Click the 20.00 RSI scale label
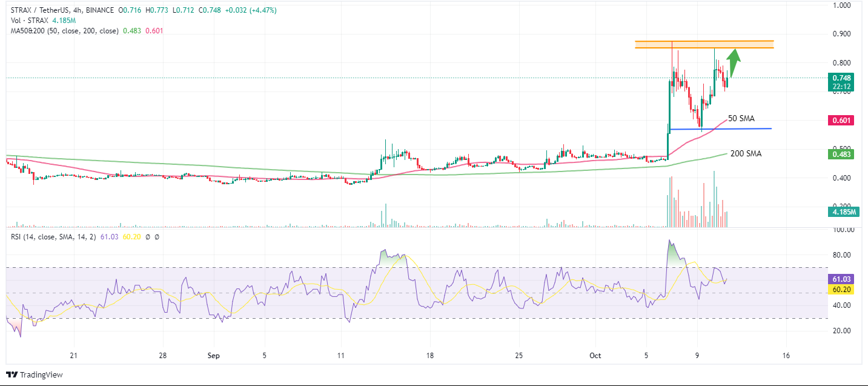 coord(843,331)
